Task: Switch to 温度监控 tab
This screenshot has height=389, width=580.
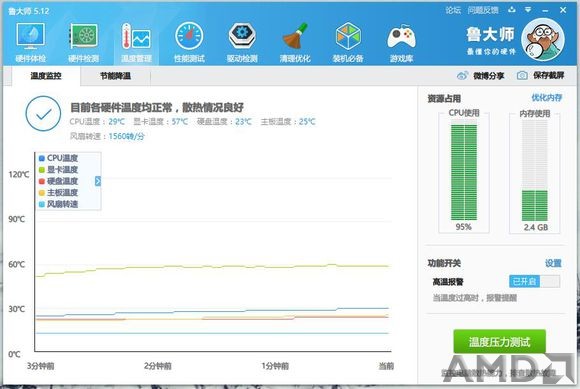Action: (46, 76)
